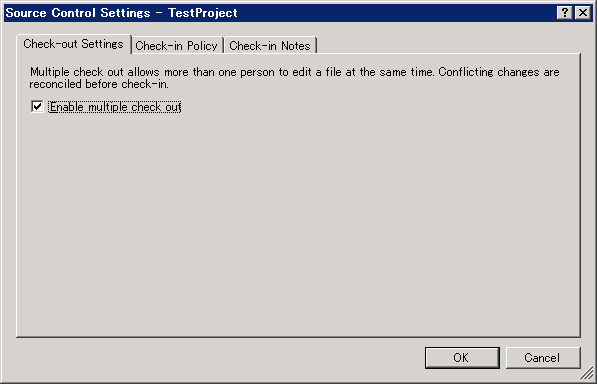Toggle the Enable multiple check out checkbox
The image size is (597, 384).
(37, 107)
